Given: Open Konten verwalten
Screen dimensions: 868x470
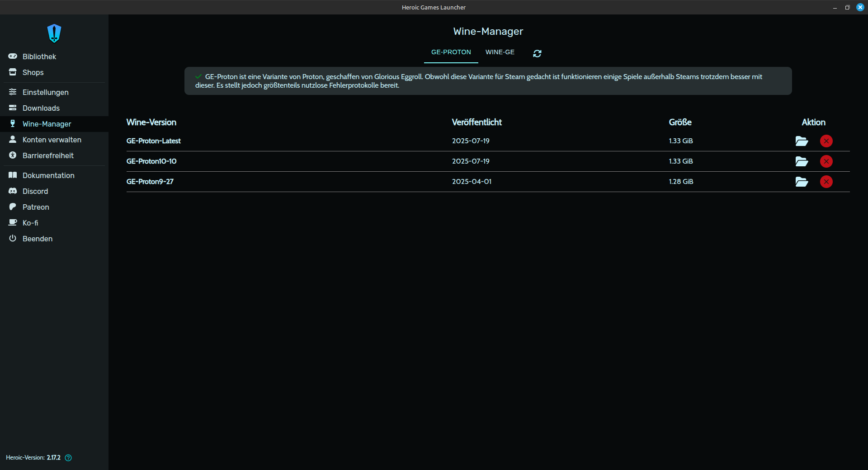Looking at the screenshot, I should [54, 140].
